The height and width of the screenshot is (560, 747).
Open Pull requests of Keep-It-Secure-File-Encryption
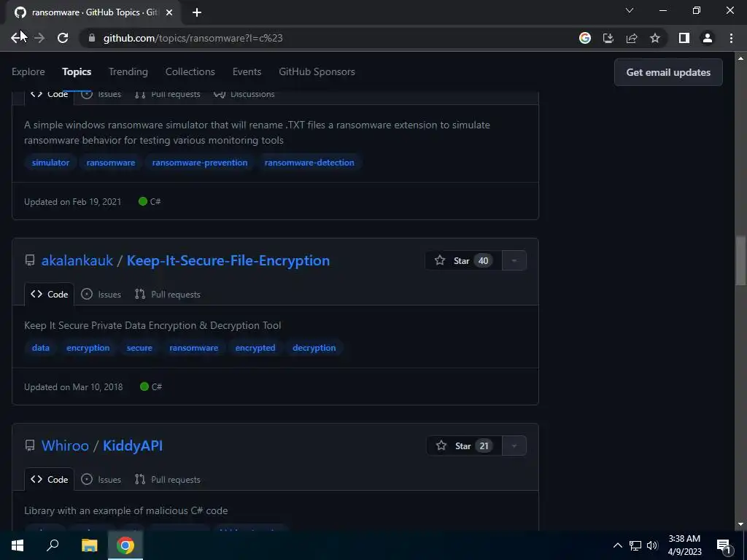167,295
